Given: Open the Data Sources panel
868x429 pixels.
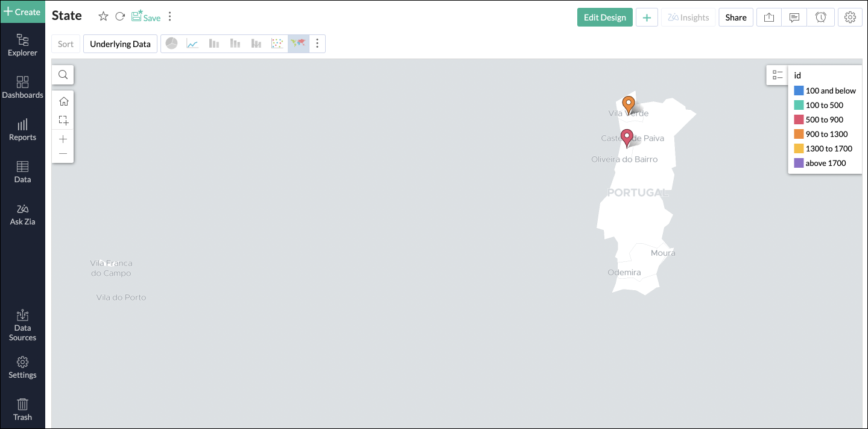Looking at the screenshot, I should pyautogui.click(x=22, y=326).
